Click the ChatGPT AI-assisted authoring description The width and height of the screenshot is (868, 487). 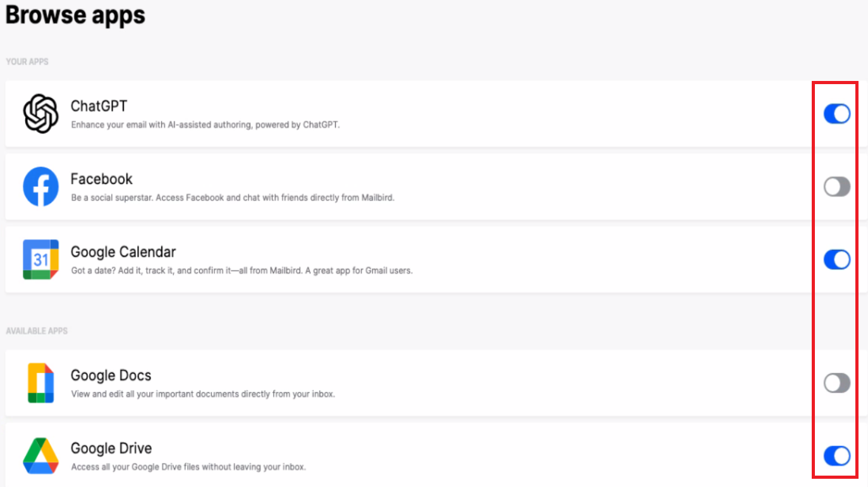[x=205, y=125]
